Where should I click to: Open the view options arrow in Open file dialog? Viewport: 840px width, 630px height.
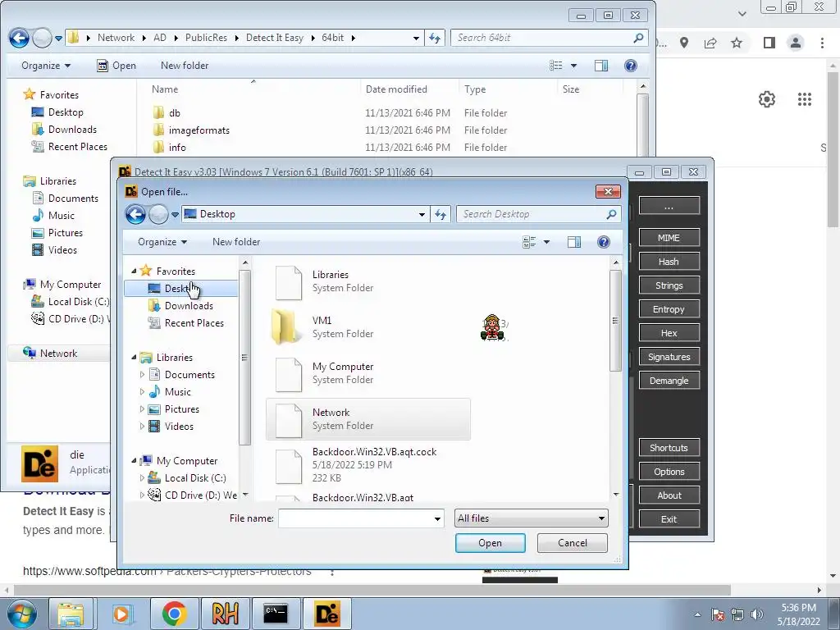[546, 242]
